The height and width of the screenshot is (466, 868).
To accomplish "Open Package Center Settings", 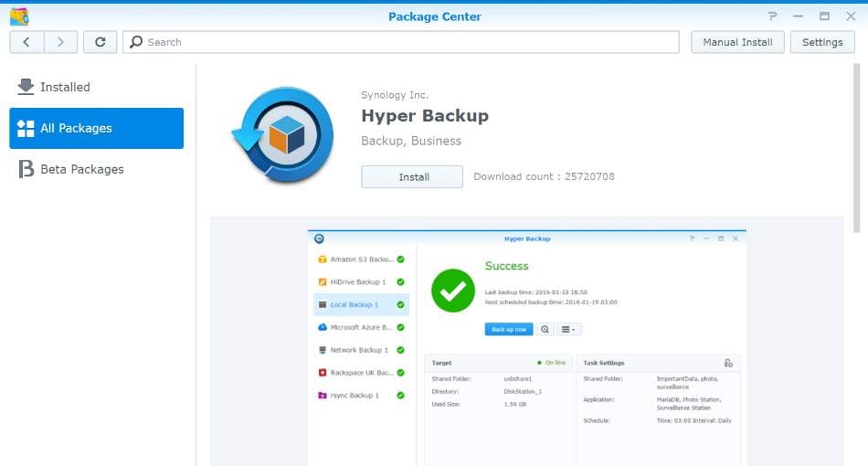I will click(x=822, y=42).
